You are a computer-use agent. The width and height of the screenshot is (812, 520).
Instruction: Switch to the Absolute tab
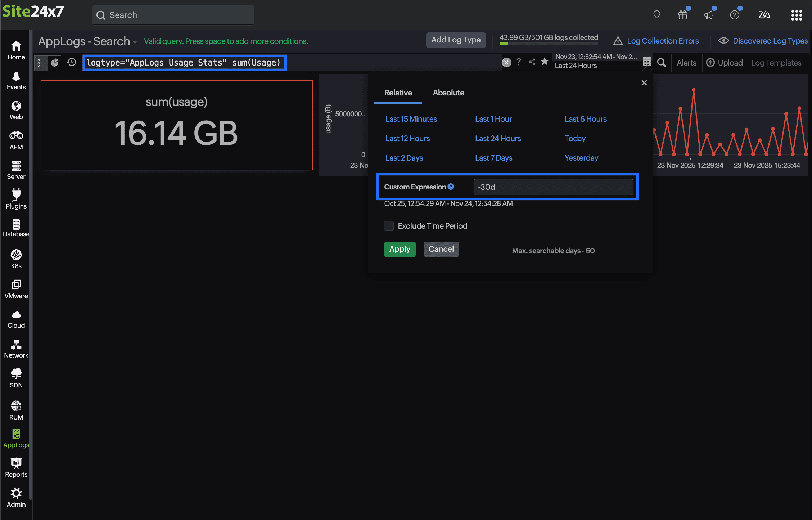(448, 93)
